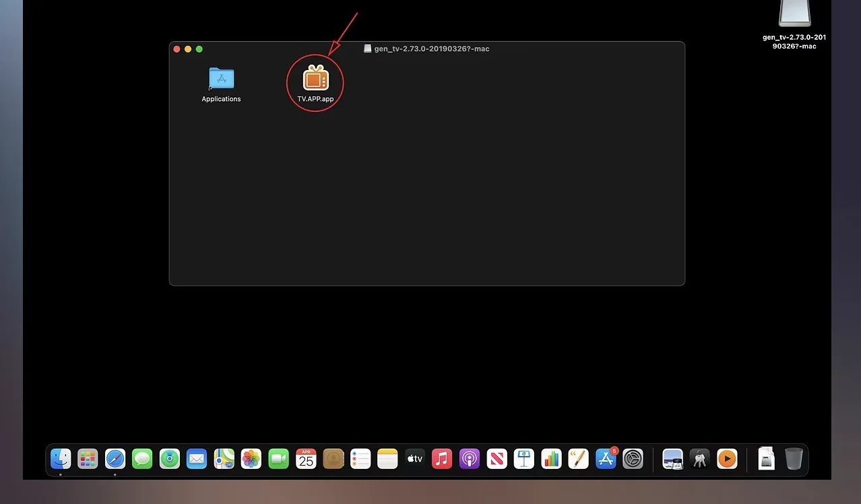The height and width of the screenshot is (504, 861).
Task: Close the gen_tv installer window
Action: [x=177, y=49]
